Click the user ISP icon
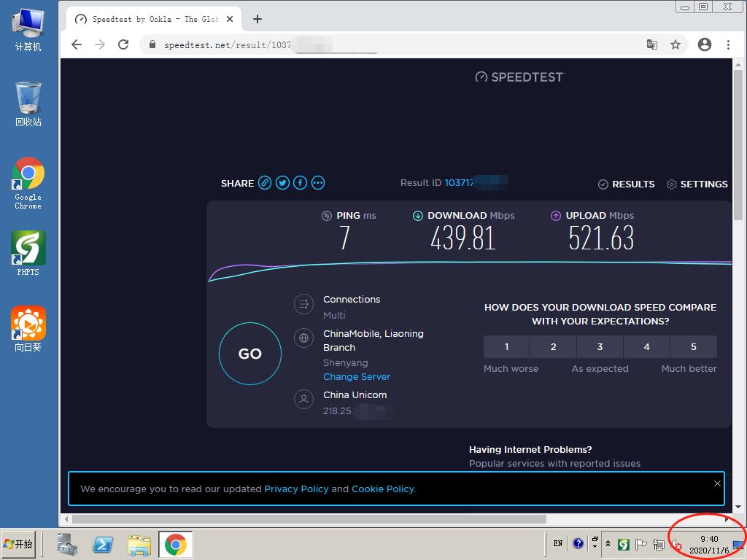747x560 pixels. [x=304, y=399]
